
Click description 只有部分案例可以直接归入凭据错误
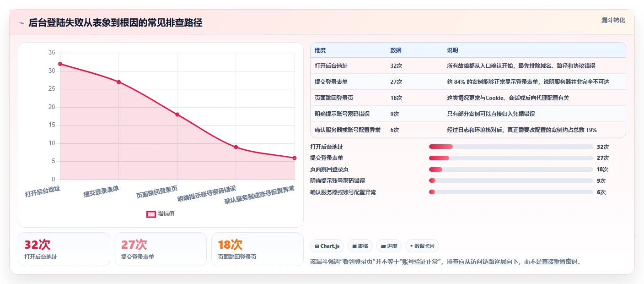[491, 114]
